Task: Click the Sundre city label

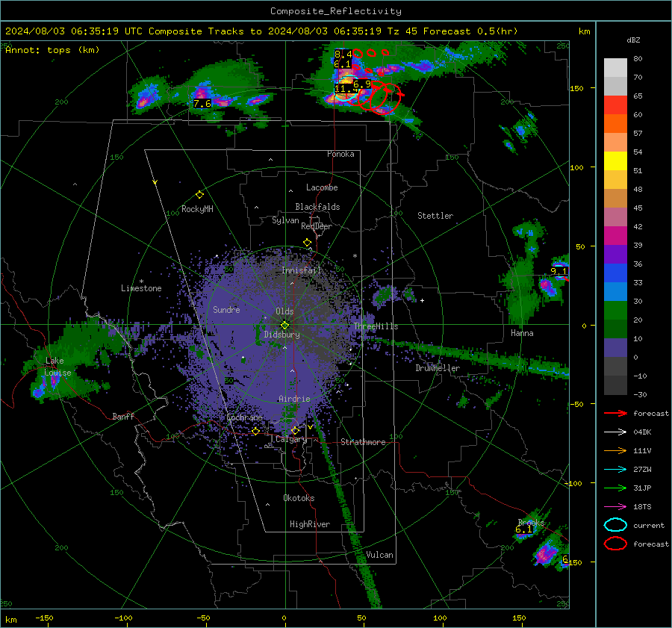Action: click(226, 309)
